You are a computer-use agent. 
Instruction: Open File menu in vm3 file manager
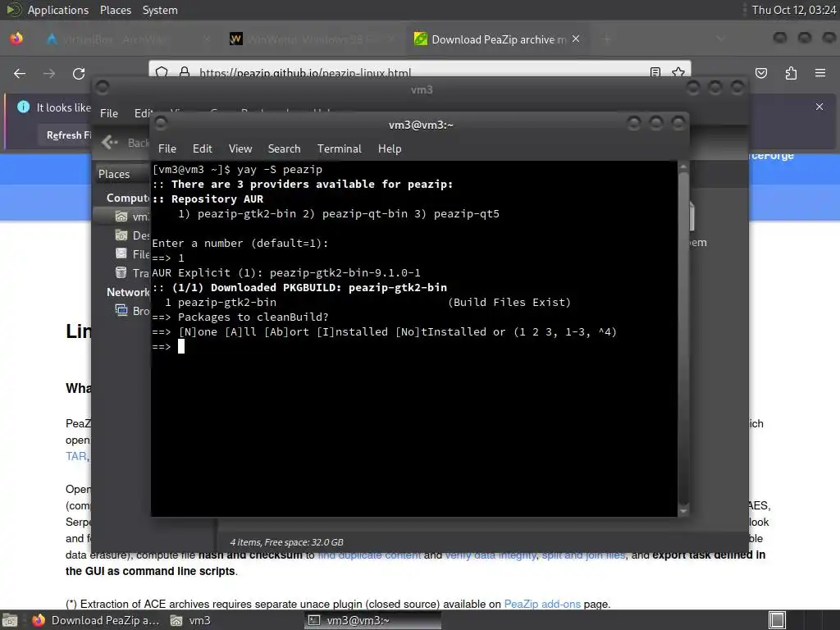click(x=109, y=113)
